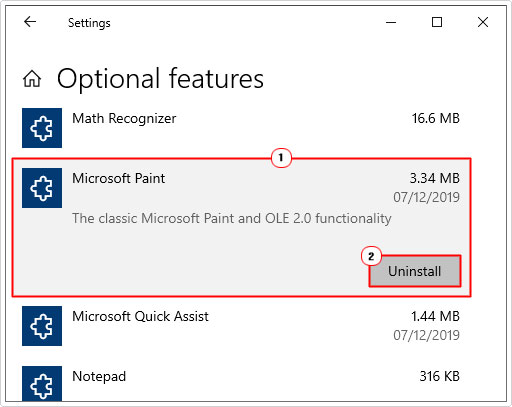The image size is (512, 407).
Task: Select the Microsoft Paint description text
Action: pyautogui.click(x=232, y=219)
